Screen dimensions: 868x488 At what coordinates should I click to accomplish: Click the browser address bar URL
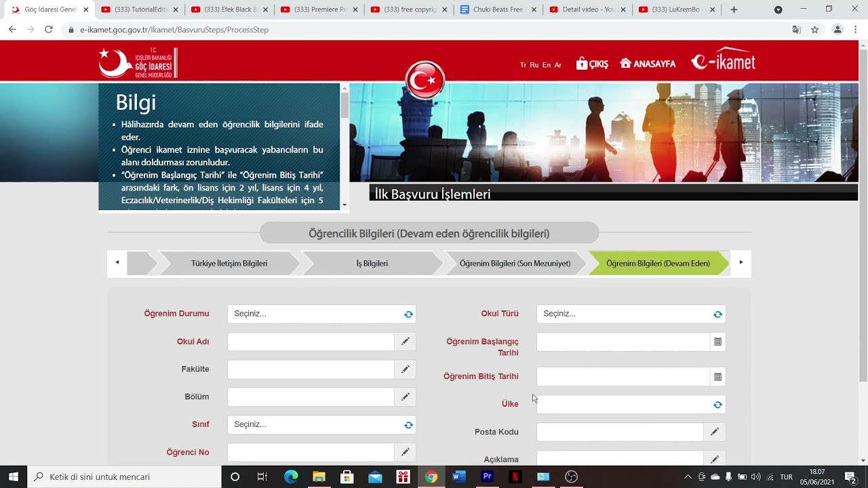click(x=174, y=30)
